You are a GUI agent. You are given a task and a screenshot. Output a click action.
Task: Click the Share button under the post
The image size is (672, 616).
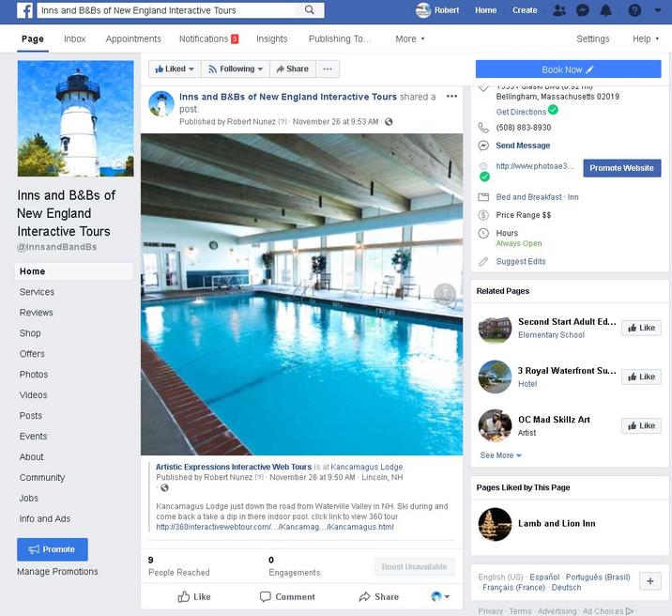tap(379, 596)
